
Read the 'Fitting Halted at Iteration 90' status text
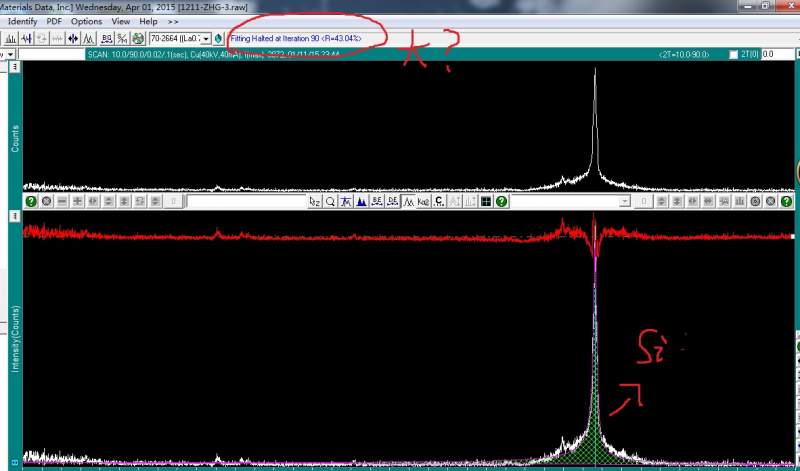tap(295, 38)
